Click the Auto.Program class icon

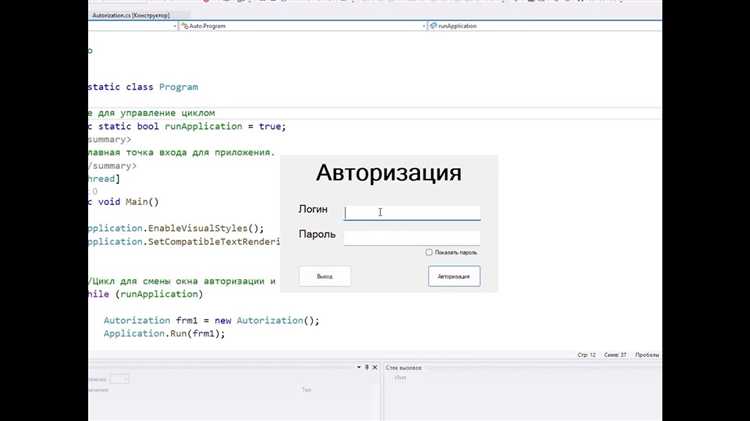click(x=184, y=25)
